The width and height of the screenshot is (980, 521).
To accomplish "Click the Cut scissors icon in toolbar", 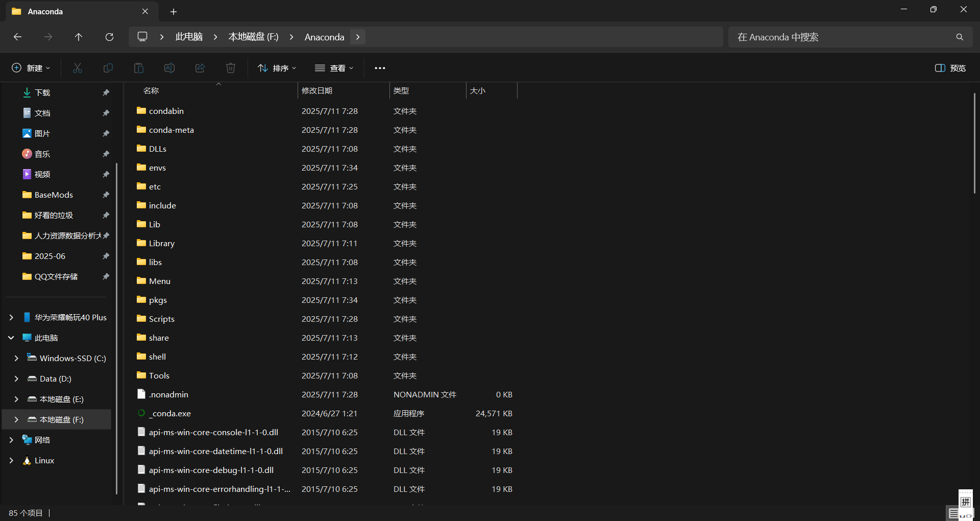I will click(78, 68).
